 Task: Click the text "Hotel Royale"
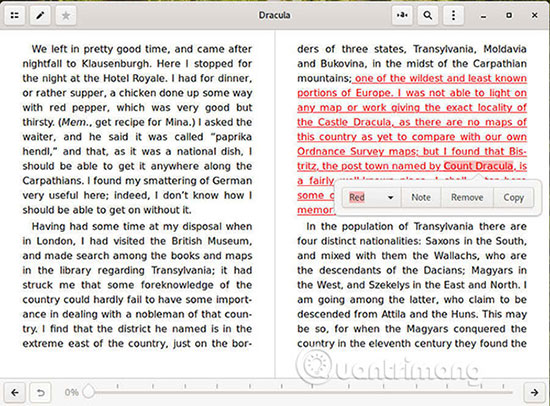pyautogui.click(x=133, y=78)
